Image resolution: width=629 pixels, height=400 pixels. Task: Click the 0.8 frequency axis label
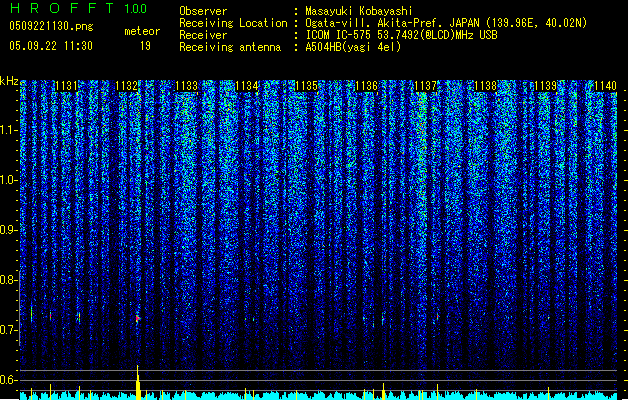[8, 280]
